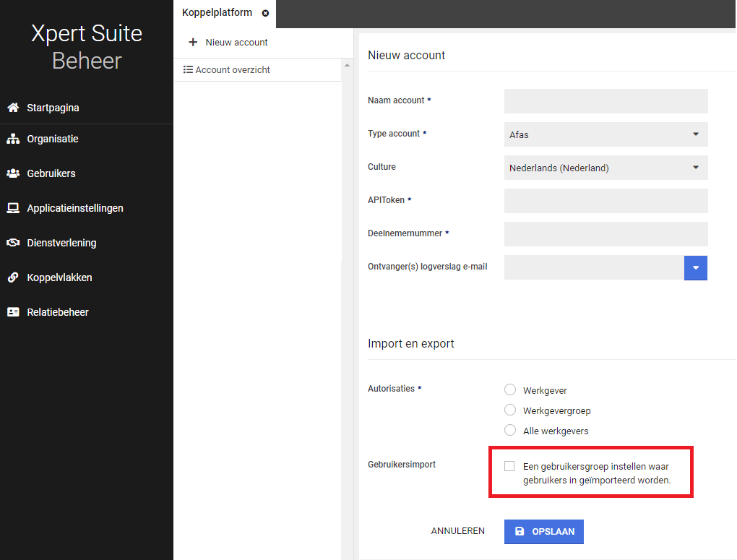Open Organisatie via its sitemap icon
737x560 pixels.
[13, 139]
